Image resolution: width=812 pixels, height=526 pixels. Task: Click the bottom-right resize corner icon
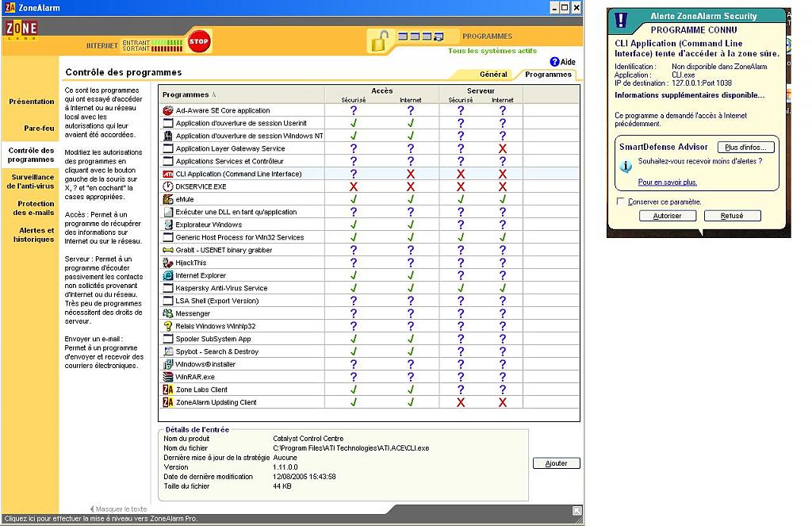pos(576,511)
